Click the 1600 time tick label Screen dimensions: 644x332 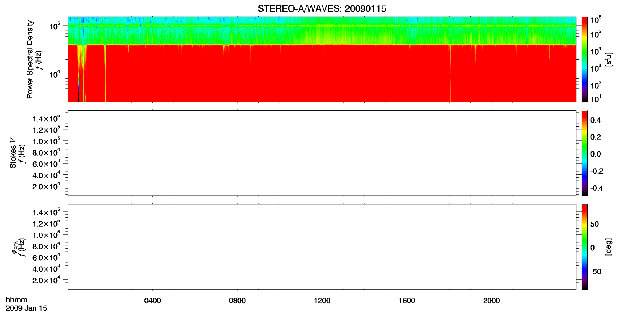click(x=407, y=301)
